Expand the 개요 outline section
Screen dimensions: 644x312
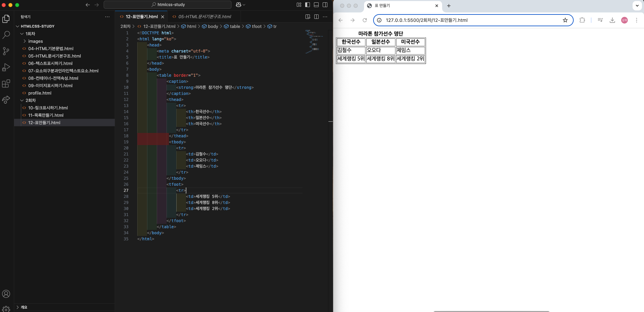coord(24,307)
